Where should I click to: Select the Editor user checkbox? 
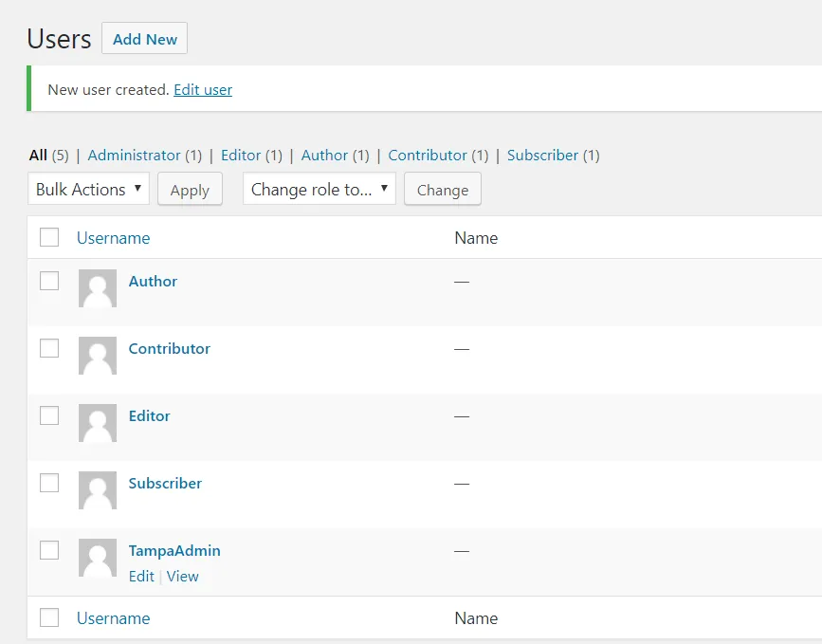(49, 415)
